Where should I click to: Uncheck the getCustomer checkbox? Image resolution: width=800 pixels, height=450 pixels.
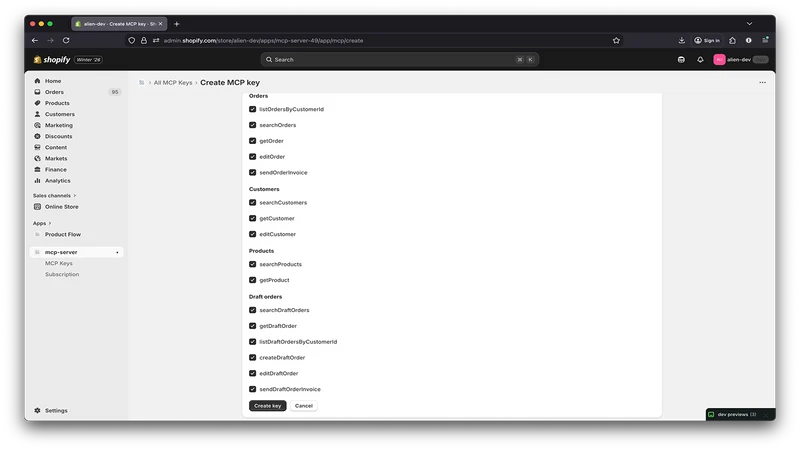[253, 218]
